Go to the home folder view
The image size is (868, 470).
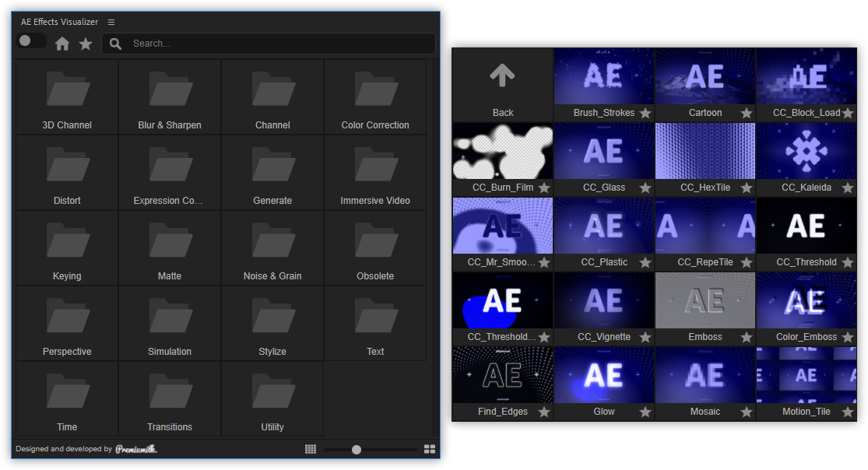pos(62,44)
